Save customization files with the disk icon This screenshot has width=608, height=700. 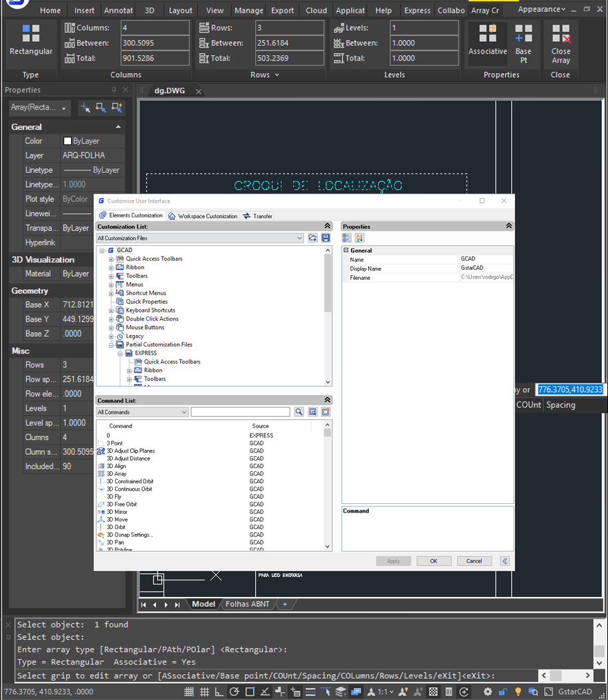click(x=326, y=238)
